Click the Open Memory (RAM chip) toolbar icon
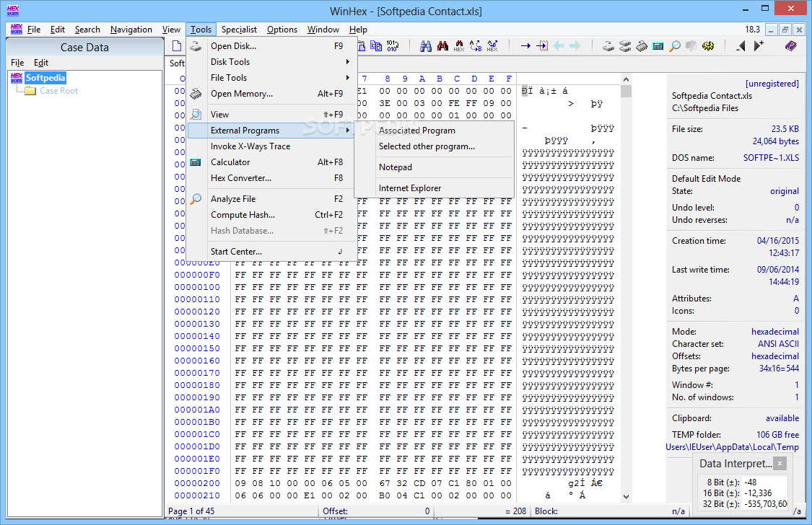 click(642, 46)
